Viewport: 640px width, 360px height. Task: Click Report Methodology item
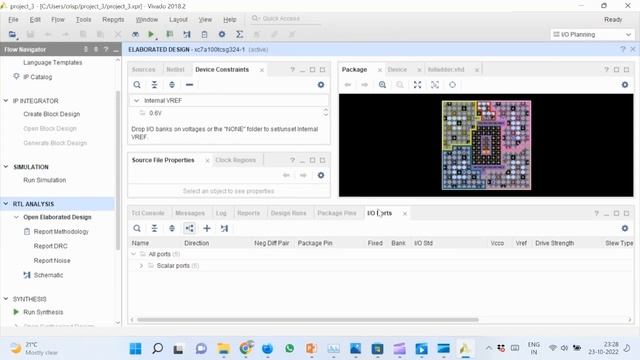click(x=61, y=231)
